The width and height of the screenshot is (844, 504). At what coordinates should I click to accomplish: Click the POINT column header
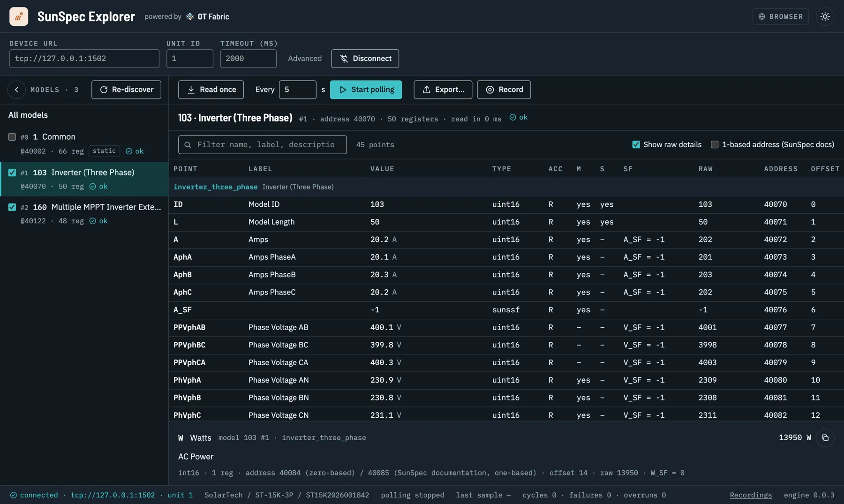(185, 169)
